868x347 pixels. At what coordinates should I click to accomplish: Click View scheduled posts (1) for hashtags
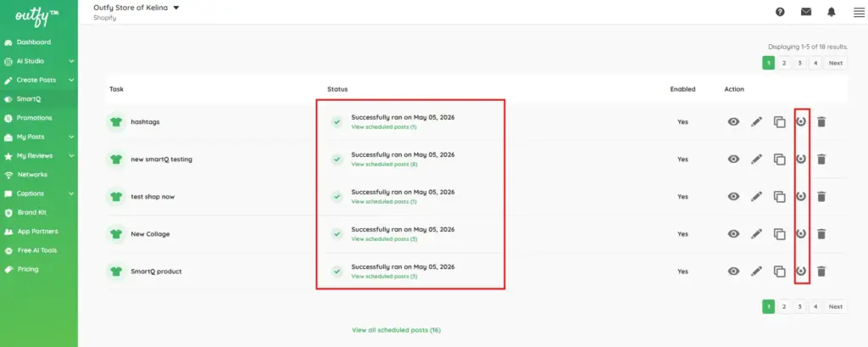coord(384,127)
